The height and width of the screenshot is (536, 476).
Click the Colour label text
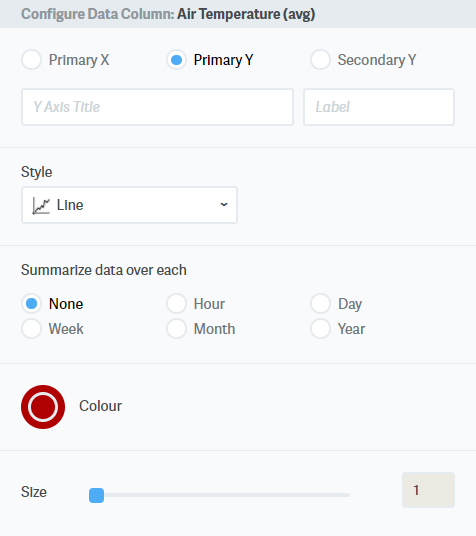pyautogui.click(x=100, y=406)
